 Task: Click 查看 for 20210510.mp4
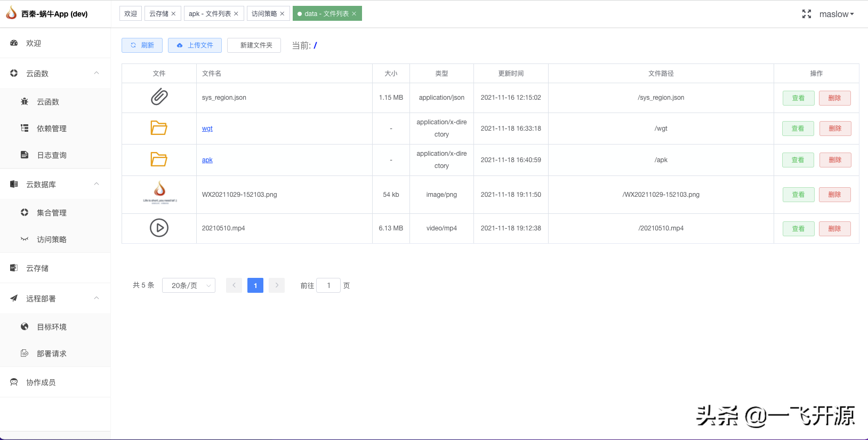point(798,229)
